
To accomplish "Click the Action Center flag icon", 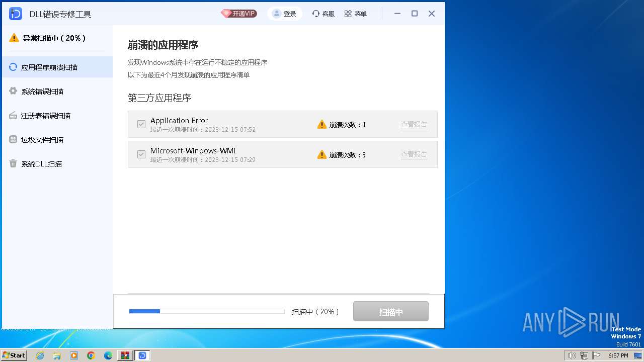I will pyautogui.click(x=596, y=355).
